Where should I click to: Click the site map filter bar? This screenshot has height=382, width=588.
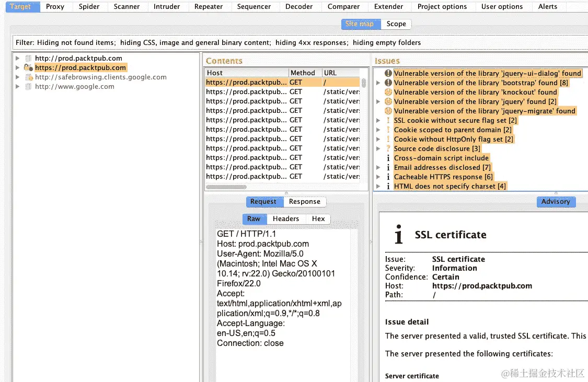tap(300, 42)
